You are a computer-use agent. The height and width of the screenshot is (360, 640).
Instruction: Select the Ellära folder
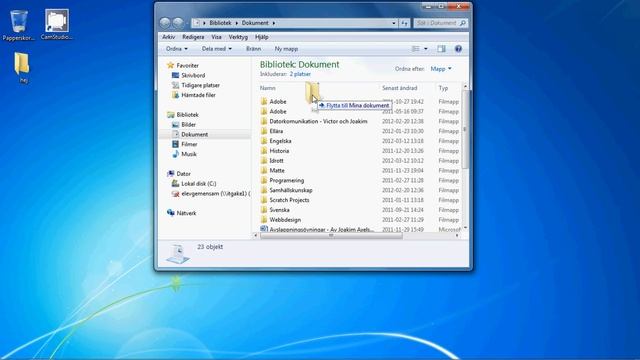coord(276,131)
